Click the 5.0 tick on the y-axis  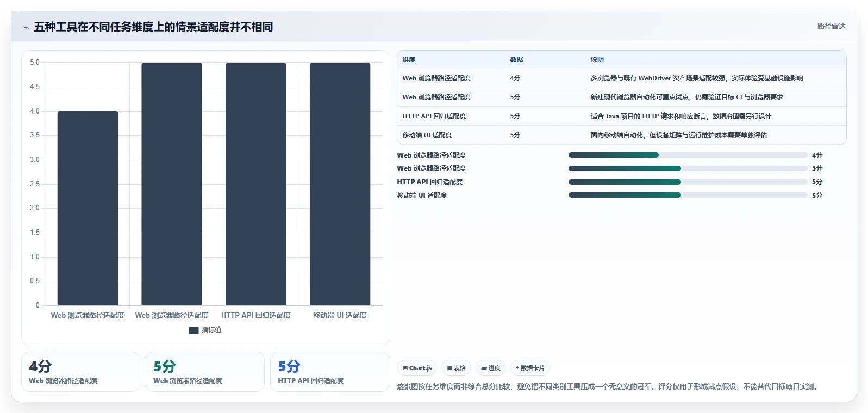point(35,62)
